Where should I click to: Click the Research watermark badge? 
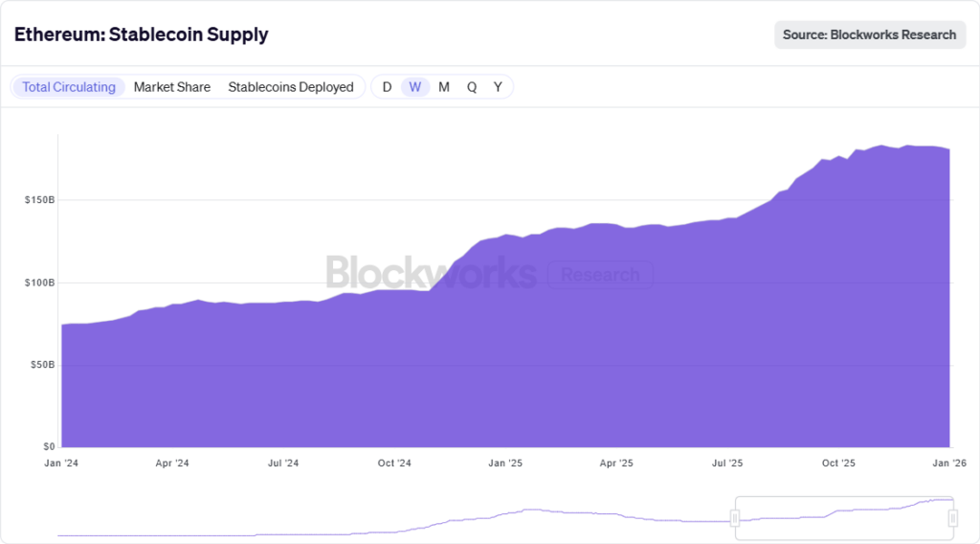coord(600,275)
